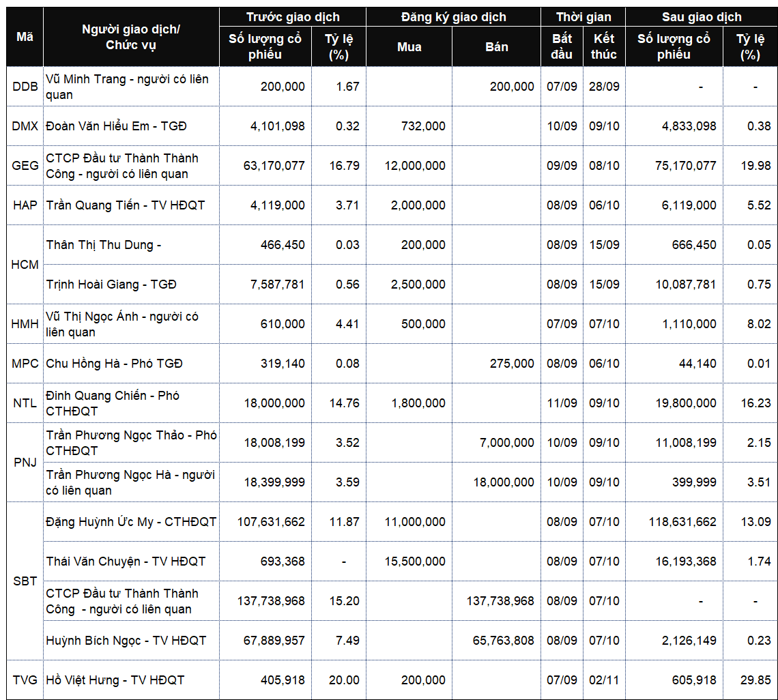Click the 29.85 percentage cell for TVG
The height and width of the screenshot is (700, 778).
click(x=750, y=680)
